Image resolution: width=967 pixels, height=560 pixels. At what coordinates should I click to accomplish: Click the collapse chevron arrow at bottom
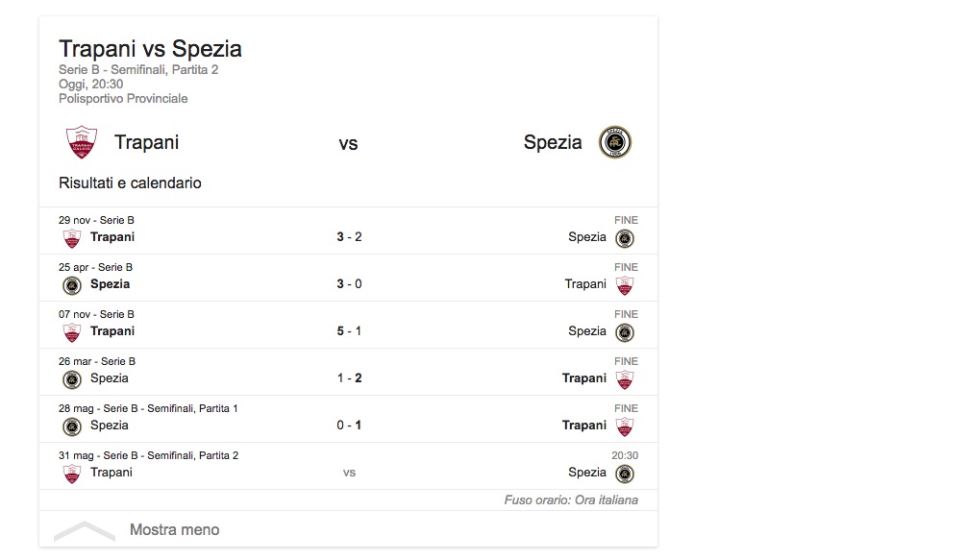click(85, 530)
